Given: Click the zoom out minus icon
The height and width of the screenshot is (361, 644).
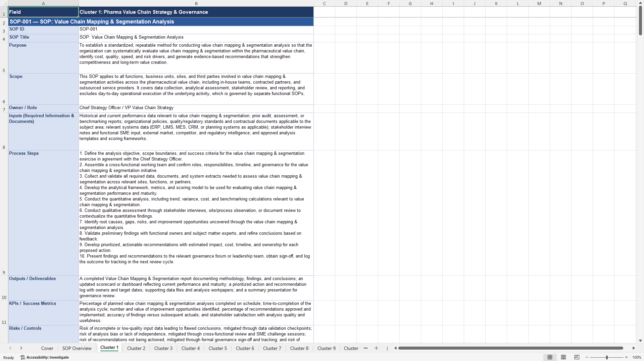Looking at the screenshot, I should (587, 357).
